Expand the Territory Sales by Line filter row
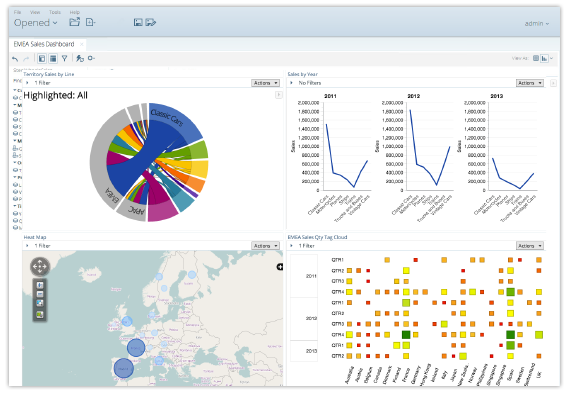Screen dimensions: 570x393 [x=27, y=83]
